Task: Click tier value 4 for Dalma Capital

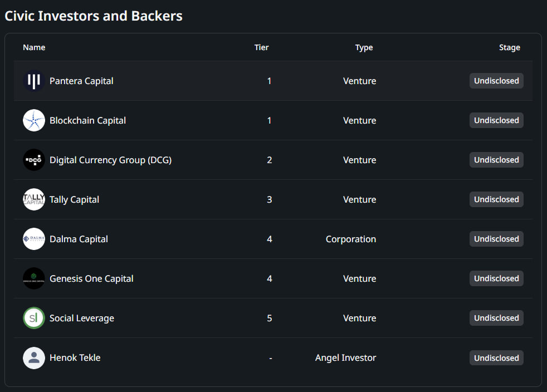Action: [x=269, y=239]
